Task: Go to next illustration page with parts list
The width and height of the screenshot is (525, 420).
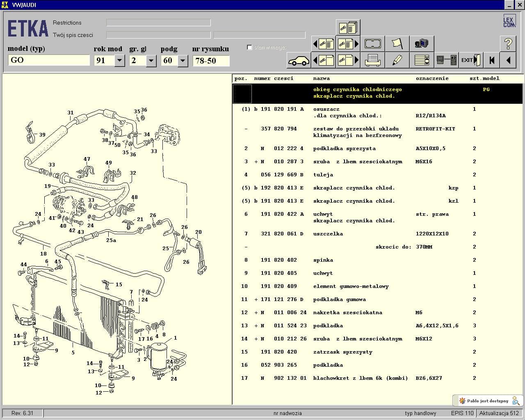Action: click(348, 43)
